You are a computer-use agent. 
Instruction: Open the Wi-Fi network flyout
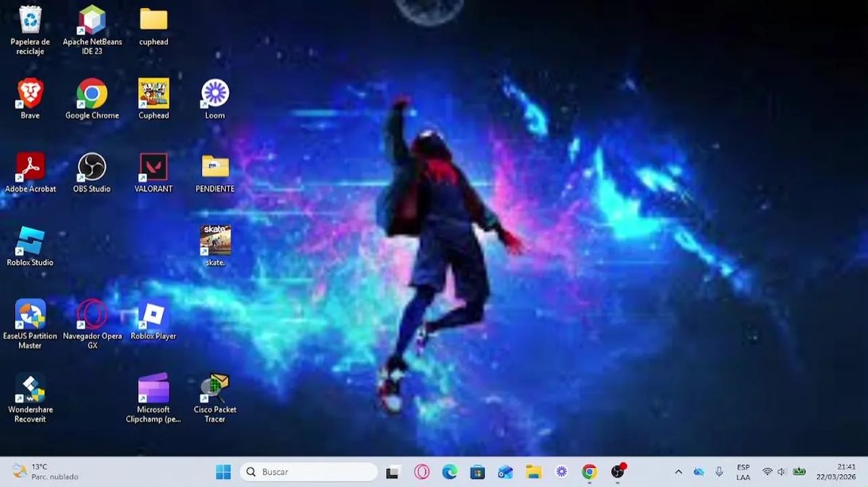coord(767,472)
